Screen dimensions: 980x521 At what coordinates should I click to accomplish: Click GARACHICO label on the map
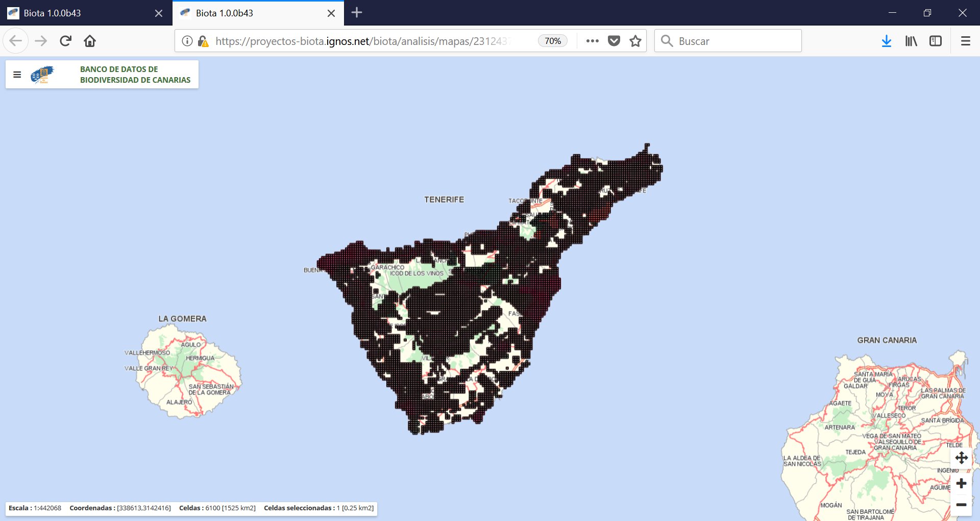click(387, 267)
